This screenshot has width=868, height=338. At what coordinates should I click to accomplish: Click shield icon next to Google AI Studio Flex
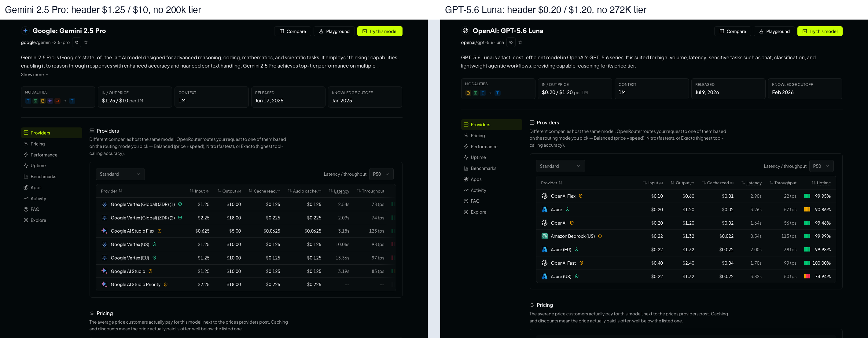(x=160, y=231)
